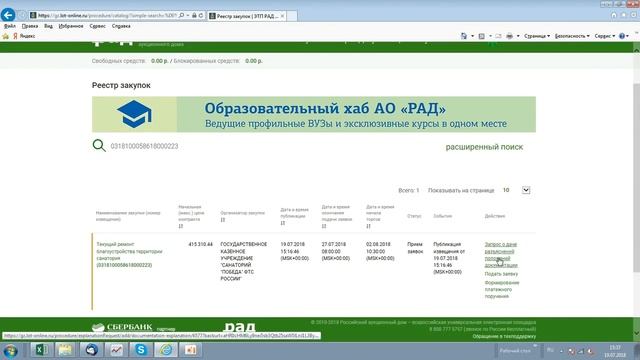Open Thunderbird mail from the taskbar
This screenshot has width=640, height=360.
tap(91, 350)
